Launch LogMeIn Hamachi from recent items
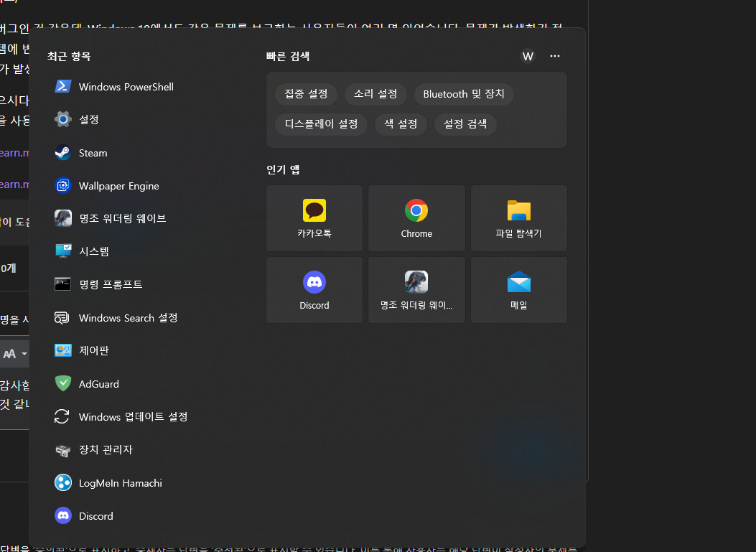 pos(108,482)
